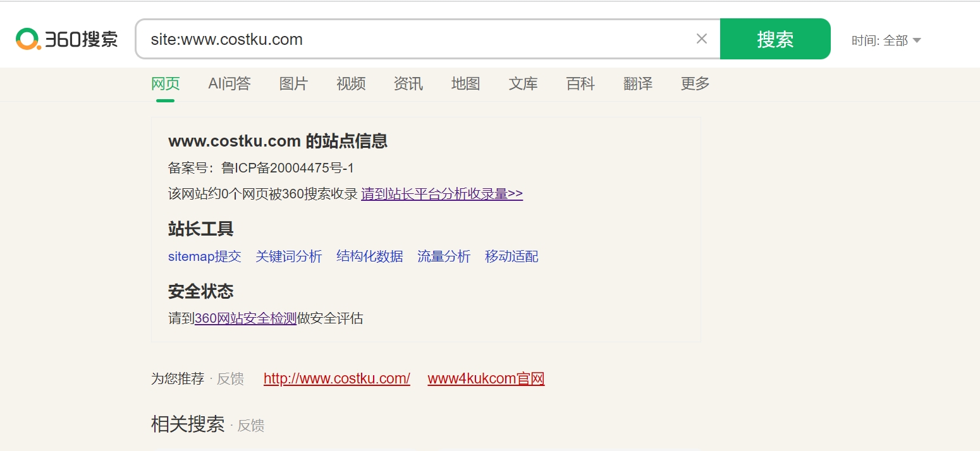Click the 相关搜索 heading
980x451 pixels.
point(188,424)
